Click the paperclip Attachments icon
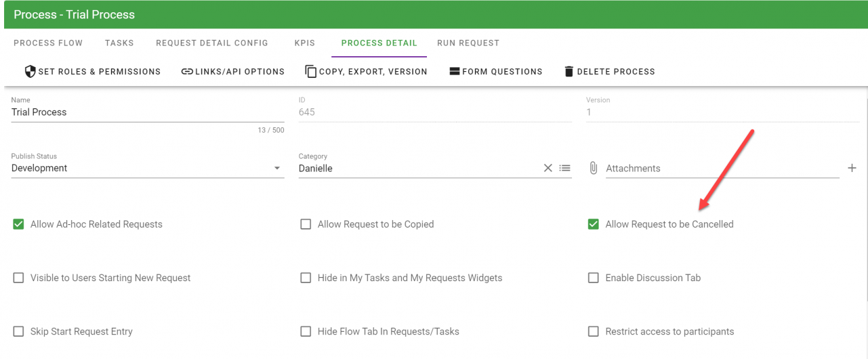Screen dimensions: 868x359 pos(594,168)
